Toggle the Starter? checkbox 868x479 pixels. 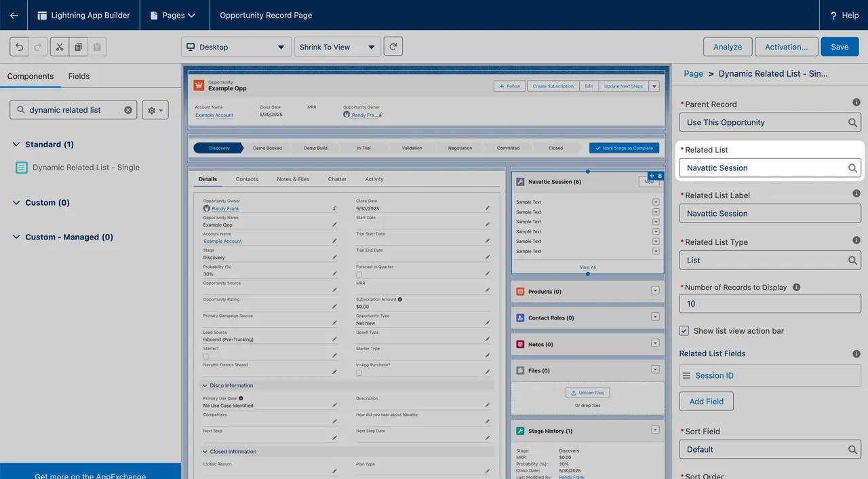206,356
